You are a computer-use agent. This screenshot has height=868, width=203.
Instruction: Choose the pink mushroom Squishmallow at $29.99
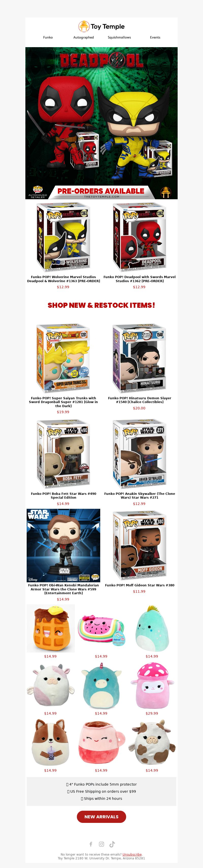[152, 685]
